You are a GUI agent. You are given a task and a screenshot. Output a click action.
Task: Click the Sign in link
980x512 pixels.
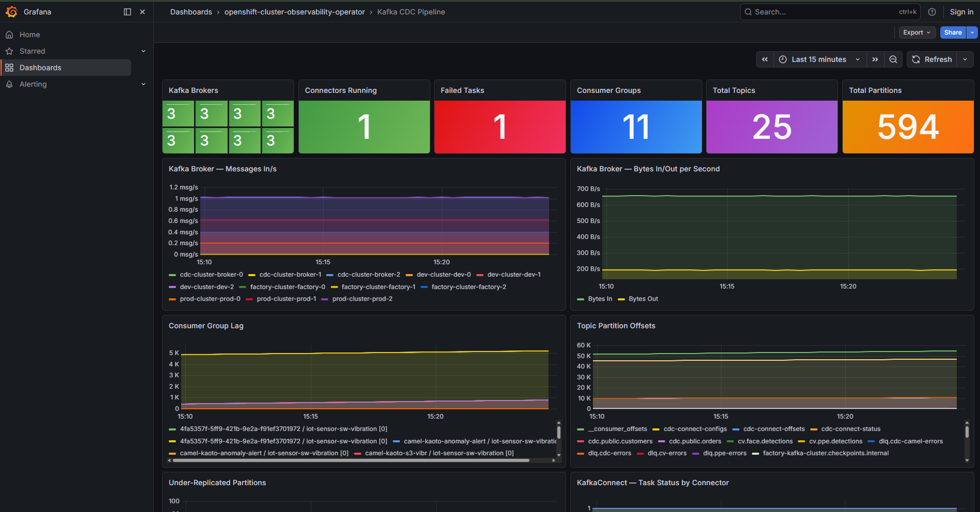pos(961,12)
